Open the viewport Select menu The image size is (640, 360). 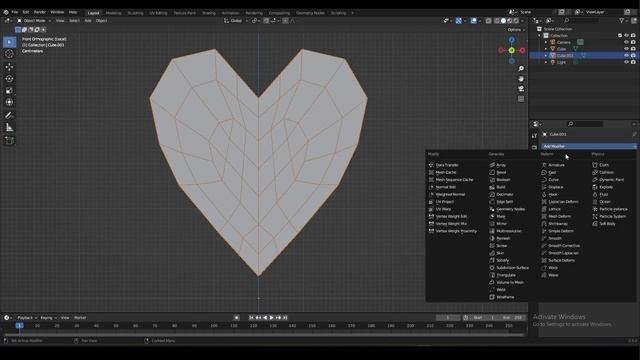tap(74, 20)
